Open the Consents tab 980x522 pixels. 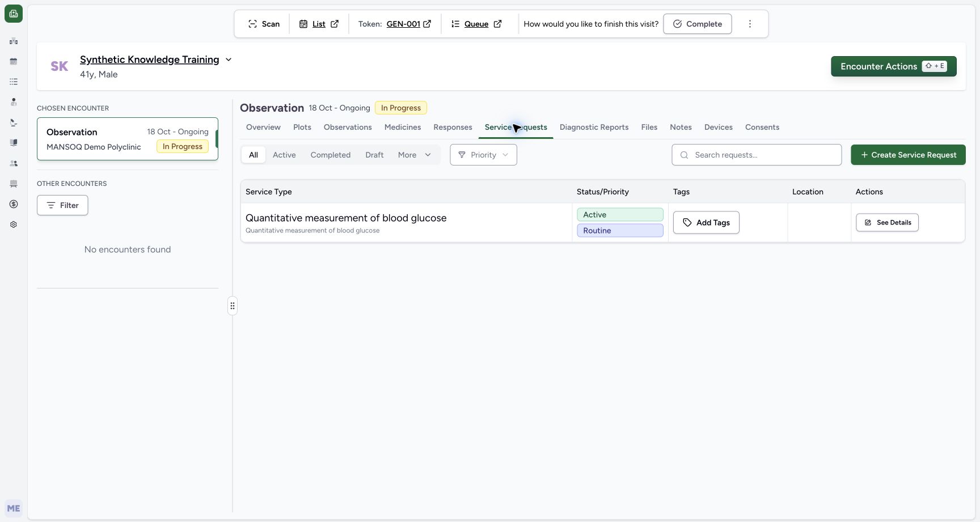tap(762, 127)
